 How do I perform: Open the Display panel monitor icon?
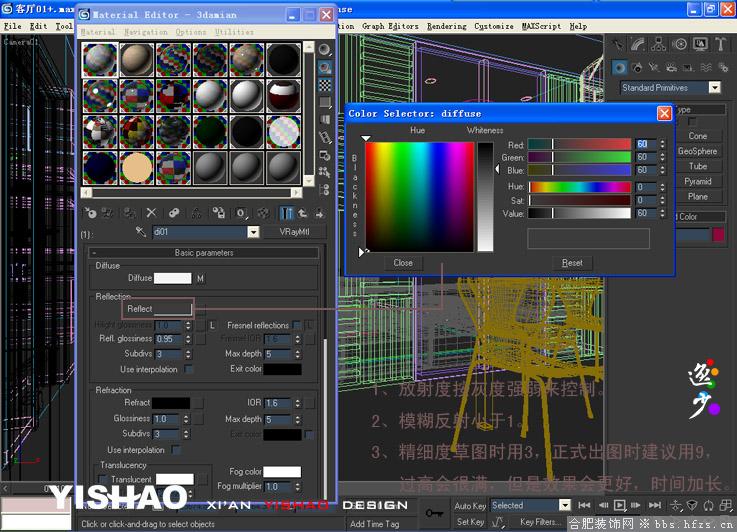coord(700,44)
